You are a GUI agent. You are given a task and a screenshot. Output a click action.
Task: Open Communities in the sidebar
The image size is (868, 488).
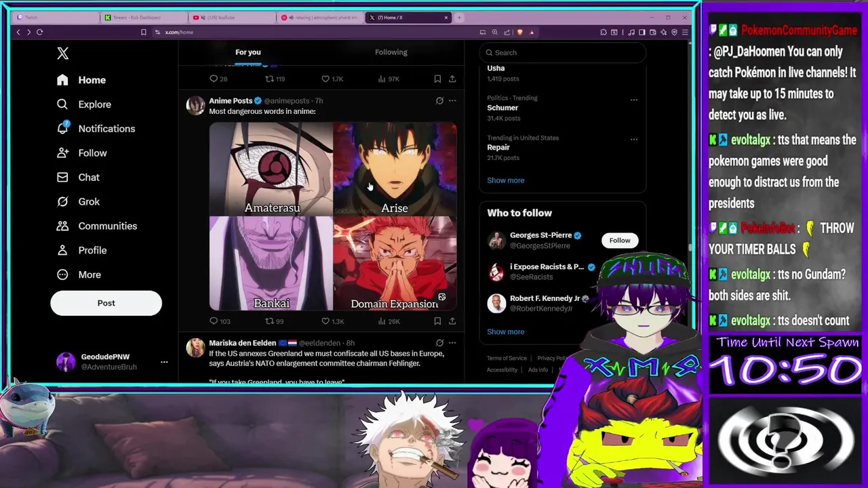point(97,226)
